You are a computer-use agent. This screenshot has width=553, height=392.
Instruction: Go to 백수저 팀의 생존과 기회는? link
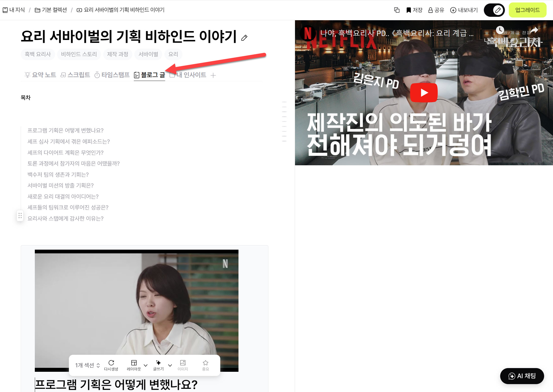58,175
